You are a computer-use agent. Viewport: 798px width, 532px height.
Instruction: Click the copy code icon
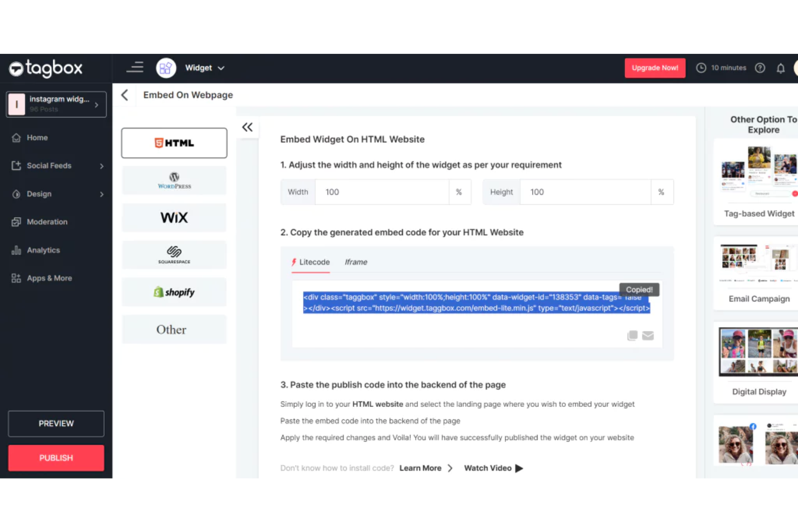pos(632,336)
